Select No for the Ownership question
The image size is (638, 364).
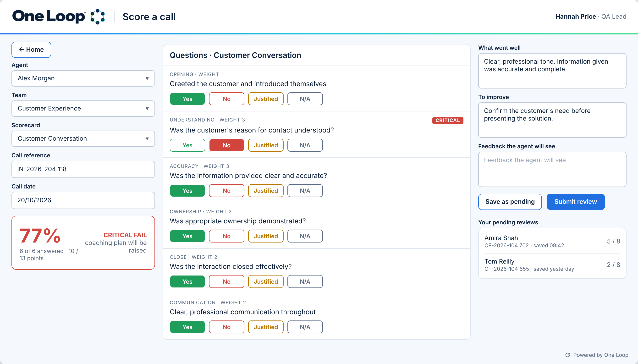(x=227, y=236)
